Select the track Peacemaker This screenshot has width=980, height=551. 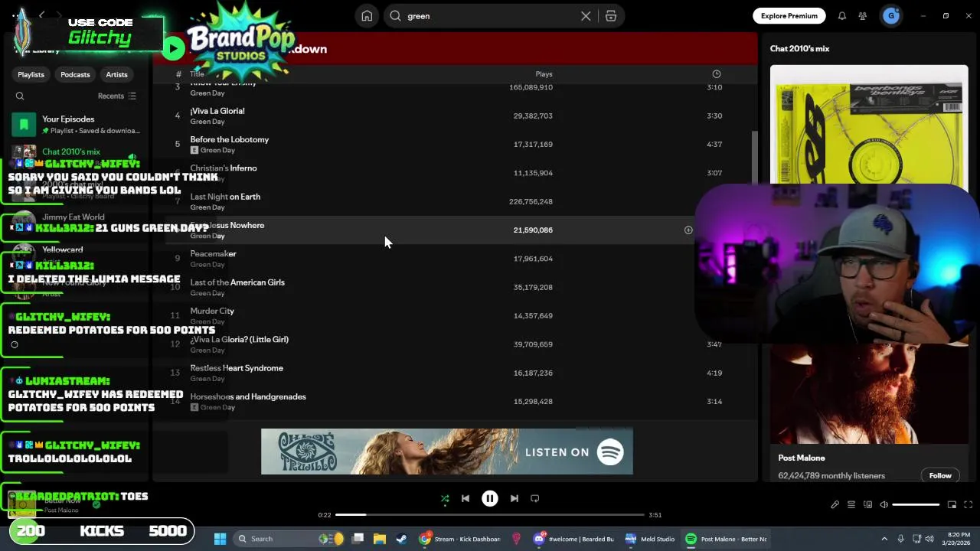[x=213, y=254]
